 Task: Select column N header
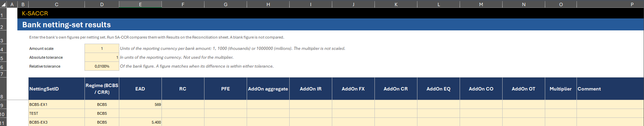[524, 4]
